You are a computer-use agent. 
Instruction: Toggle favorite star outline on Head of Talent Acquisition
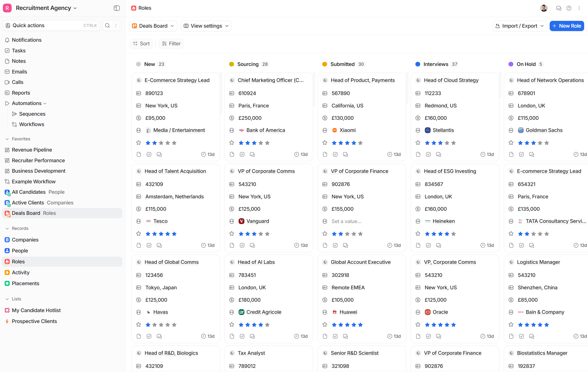click(138, 234)
